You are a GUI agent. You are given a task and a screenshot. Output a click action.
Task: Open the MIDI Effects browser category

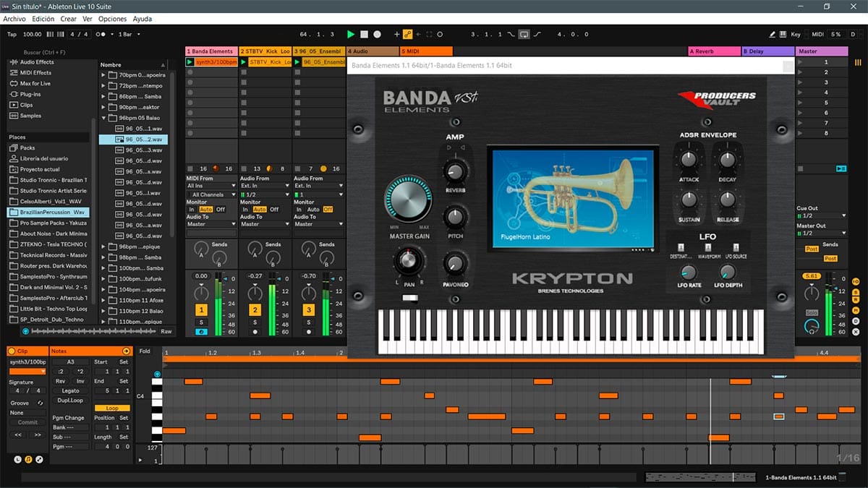coord(35,73)
